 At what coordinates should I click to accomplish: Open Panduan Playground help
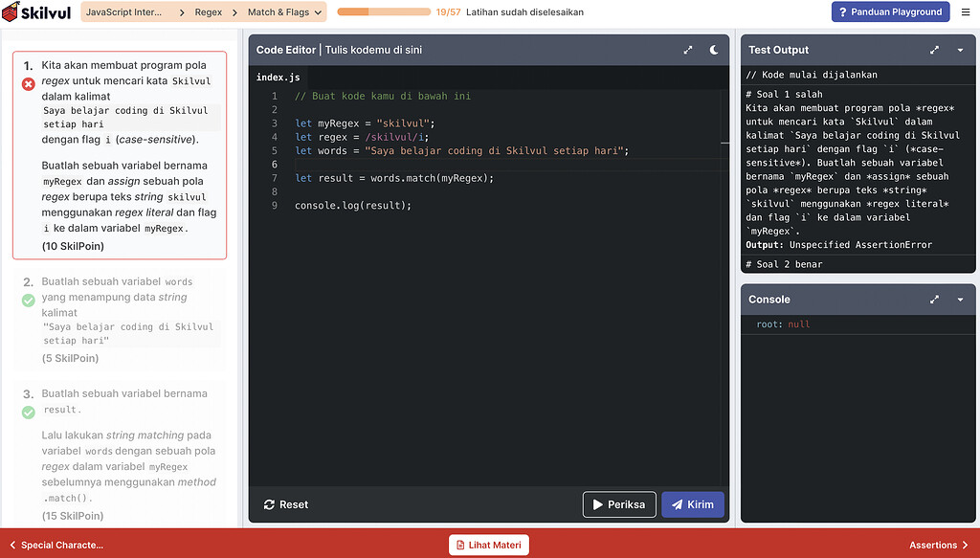click(890, 12)
